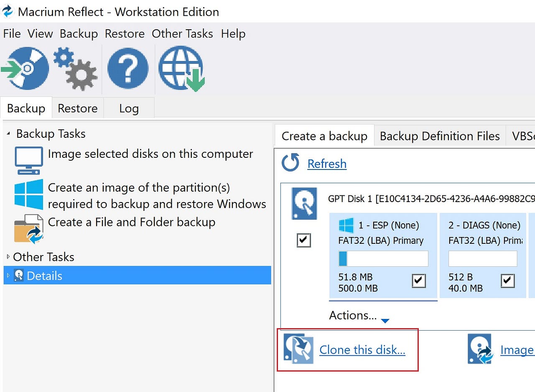Open the Backup menu
Image resolution: width=535 pixels, height=392 pixels.
click(x=79, y=34)
